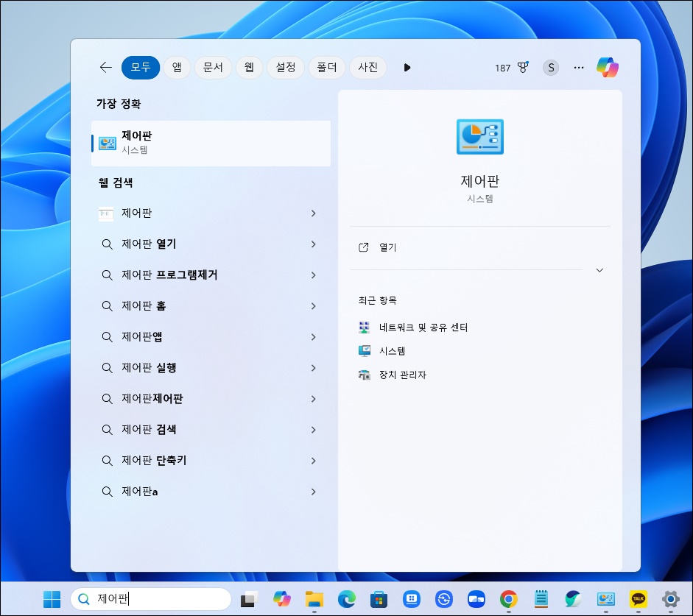Click the arrow to show more filter tabs
This screenshot has height=616, width=693.
407,67
